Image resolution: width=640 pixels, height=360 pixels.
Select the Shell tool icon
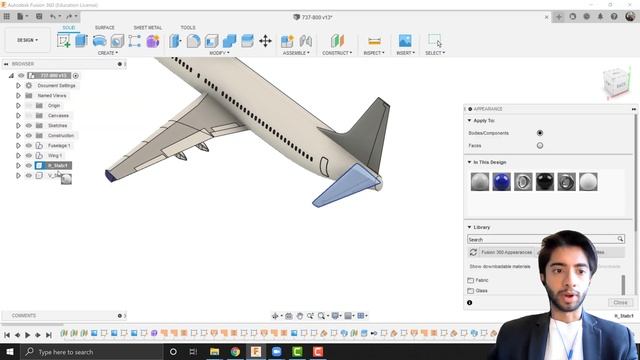point(211,41)
